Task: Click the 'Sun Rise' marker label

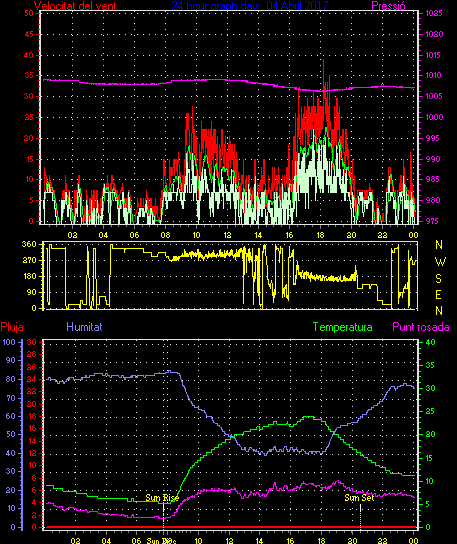Action: click(x=162, y=498)
